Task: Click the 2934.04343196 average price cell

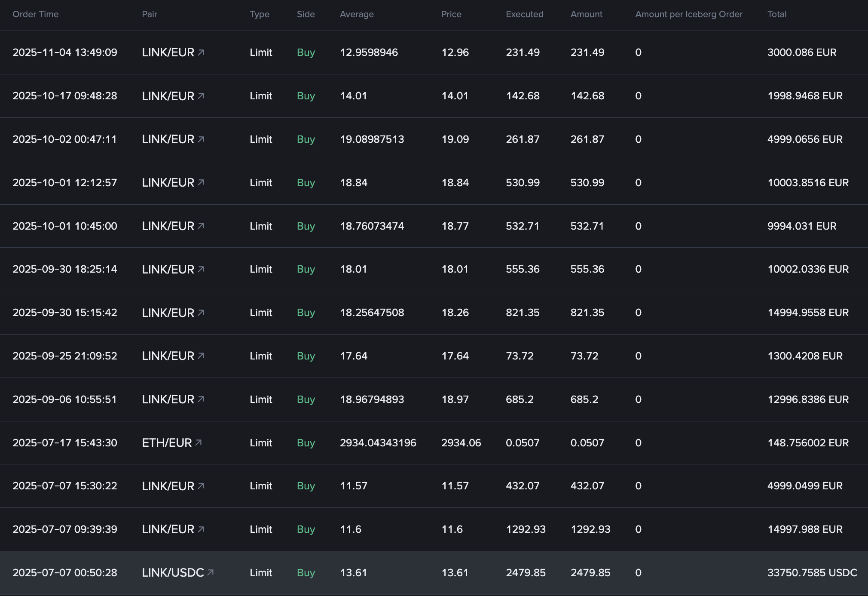Action: tap(378, 443)
